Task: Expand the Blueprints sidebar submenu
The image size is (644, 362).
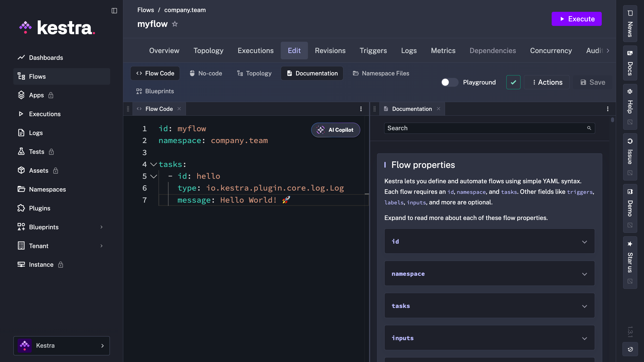Action: [x=101, y=227]
